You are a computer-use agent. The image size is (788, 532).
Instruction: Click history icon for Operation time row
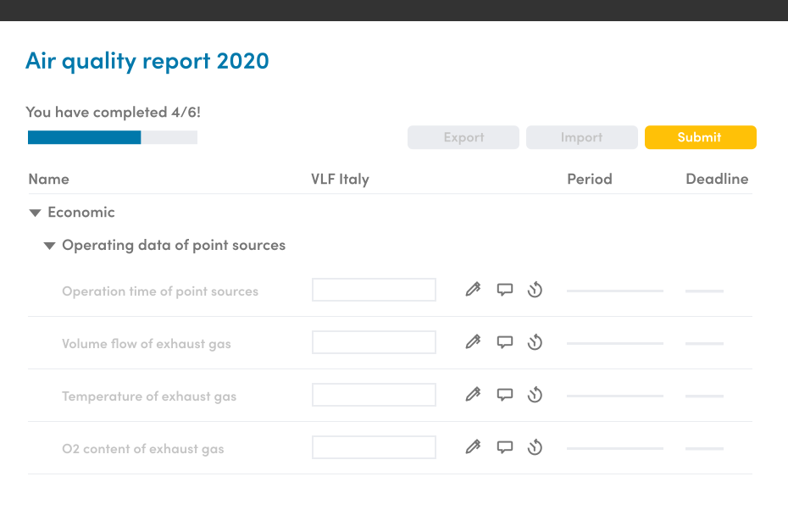point(535,290)
